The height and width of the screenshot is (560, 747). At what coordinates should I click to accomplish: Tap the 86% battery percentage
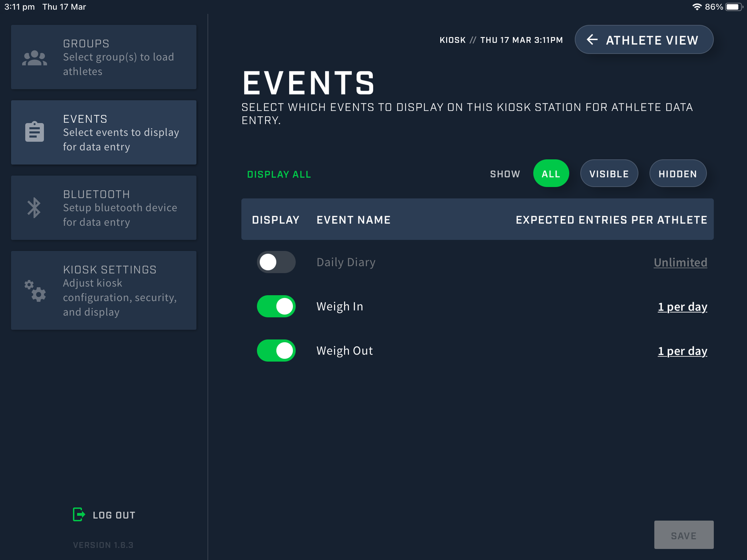point(714,7)
